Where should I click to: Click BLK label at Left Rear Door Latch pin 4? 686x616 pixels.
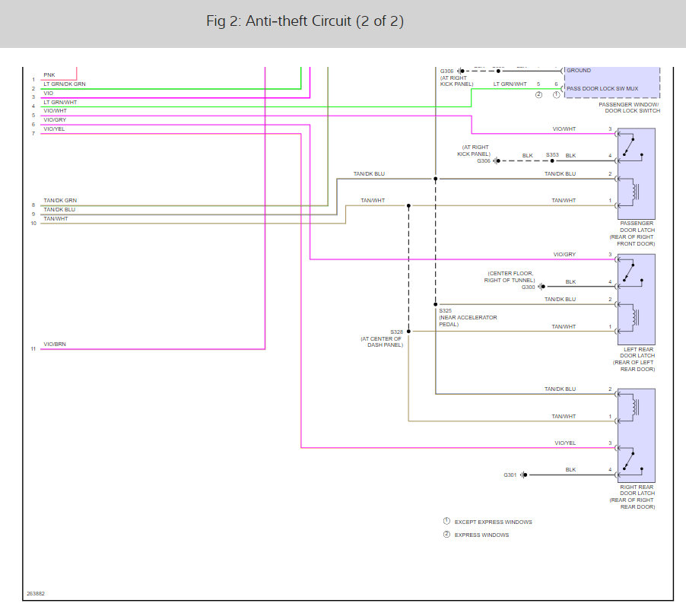point(570,281)
